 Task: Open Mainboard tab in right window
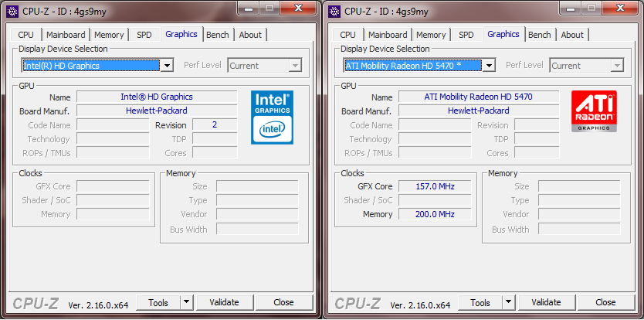tap(388, 35)
